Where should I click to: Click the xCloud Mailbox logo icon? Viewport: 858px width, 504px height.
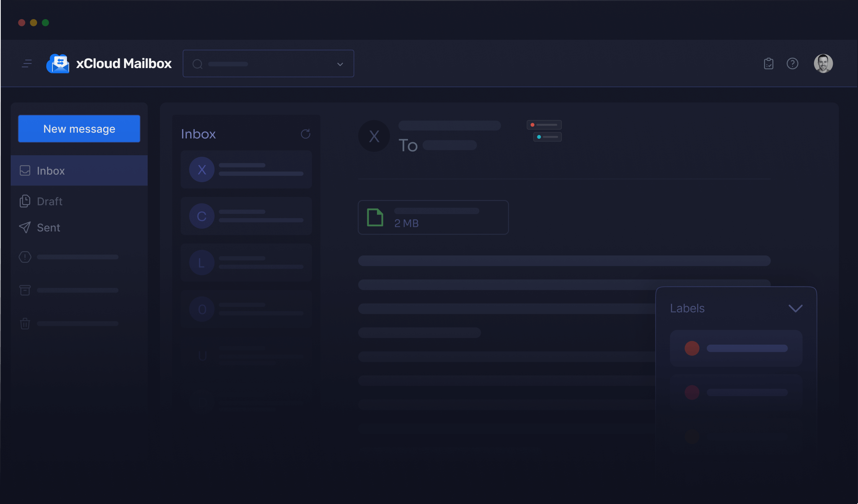[x=58, y=63]
